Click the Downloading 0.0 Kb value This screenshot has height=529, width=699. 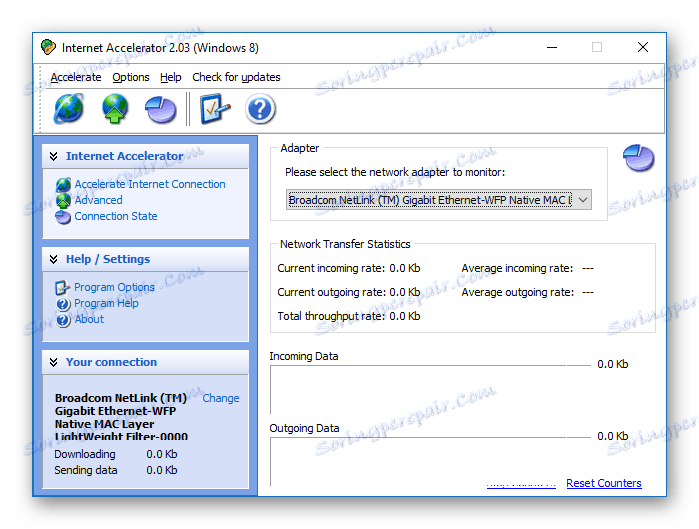tap(162, 454)
